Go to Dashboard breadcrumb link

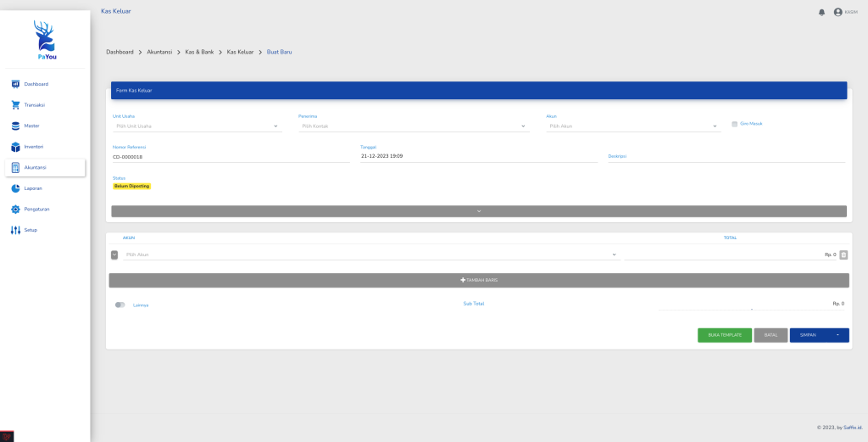120,52
